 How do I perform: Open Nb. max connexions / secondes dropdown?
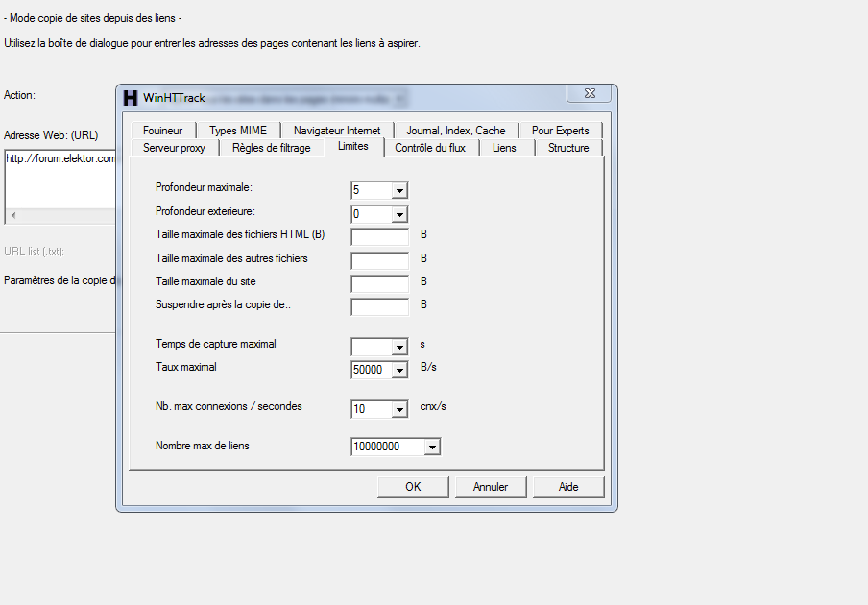pyautogui.click(x=399, y=409)
